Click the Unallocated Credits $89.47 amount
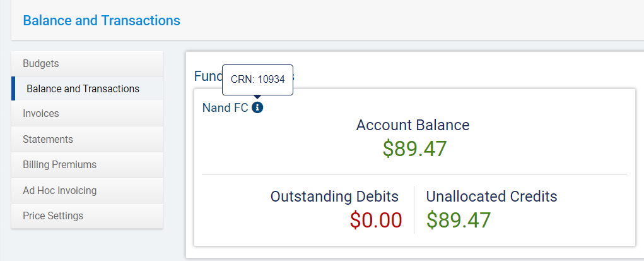Screen dimensions: 644x261 pyautogui.click(x=459, y=220)
